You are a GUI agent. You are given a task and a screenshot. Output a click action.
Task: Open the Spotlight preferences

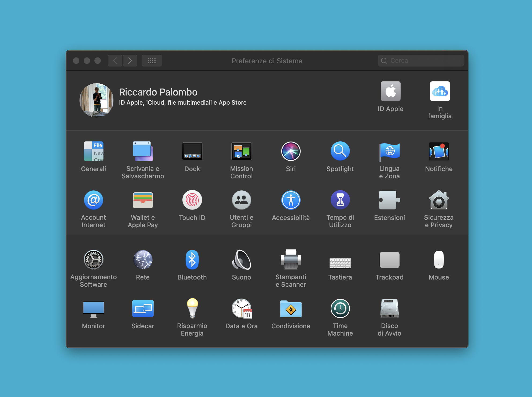[340, 151]
